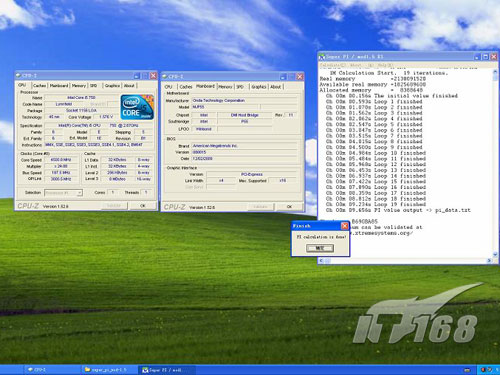Click the Super PI horizontal scrollbar left arrow
Viewport: 500px width, 375px height.
321,260
